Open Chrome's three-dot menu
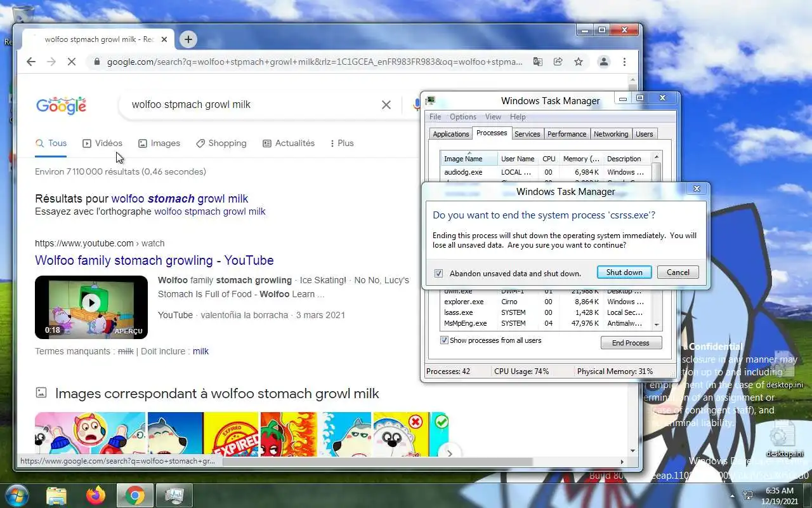812x508 pixels. [x=625, y=62]
